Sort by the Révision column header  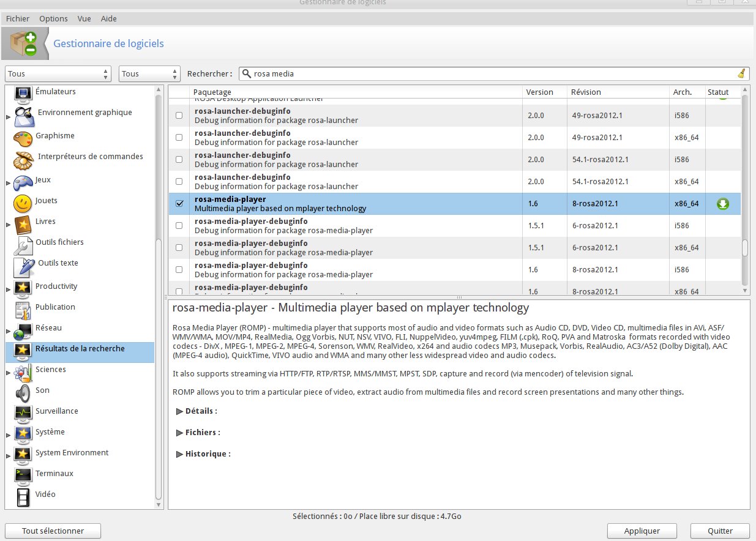(x=618, y=92)
